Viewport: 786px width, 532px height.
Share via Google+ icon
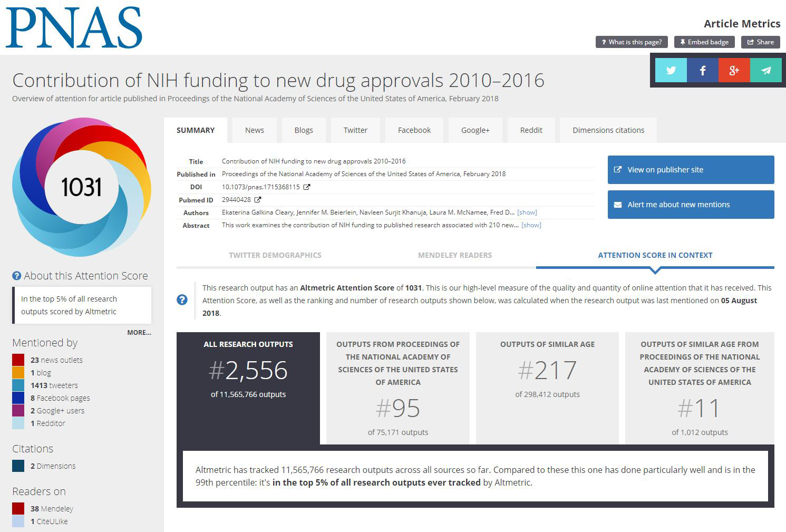tap(734, 71)
